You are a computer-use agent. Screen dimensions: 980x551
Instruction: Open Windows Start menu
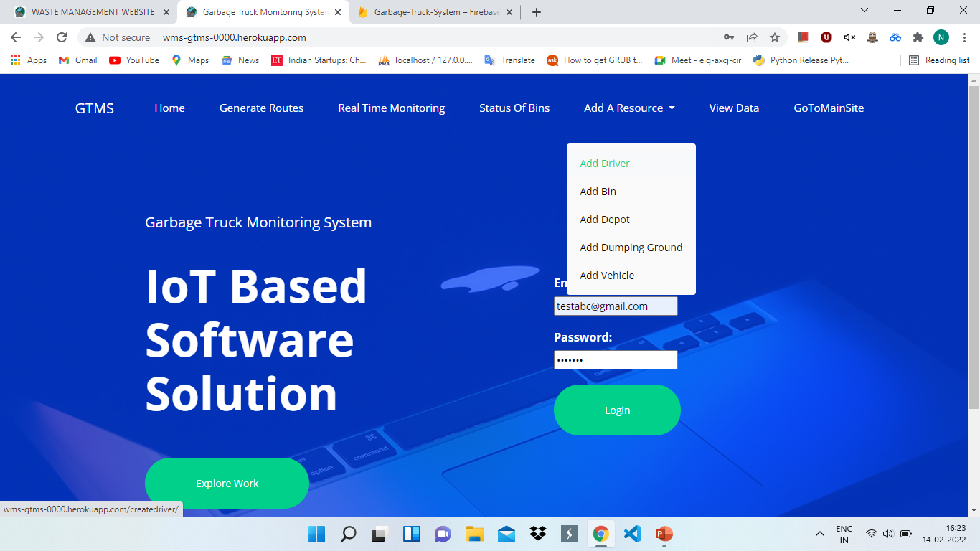[316, 534]
